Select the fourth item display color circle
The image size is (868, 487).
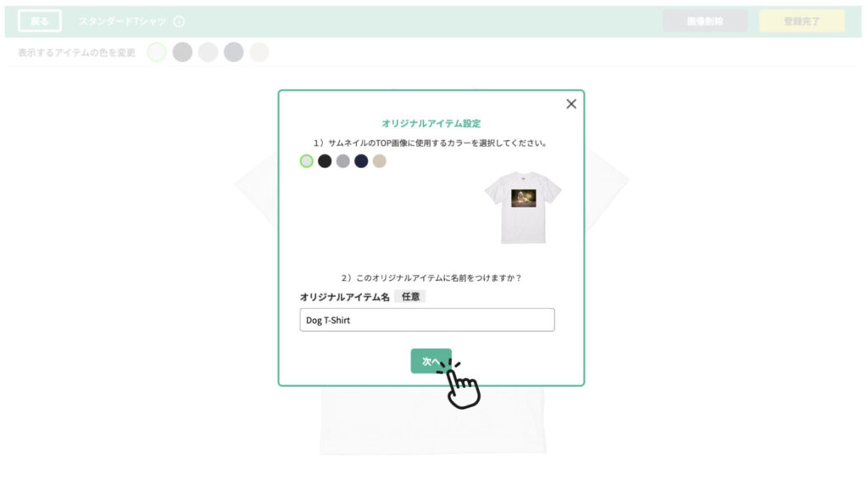point(234,52)
